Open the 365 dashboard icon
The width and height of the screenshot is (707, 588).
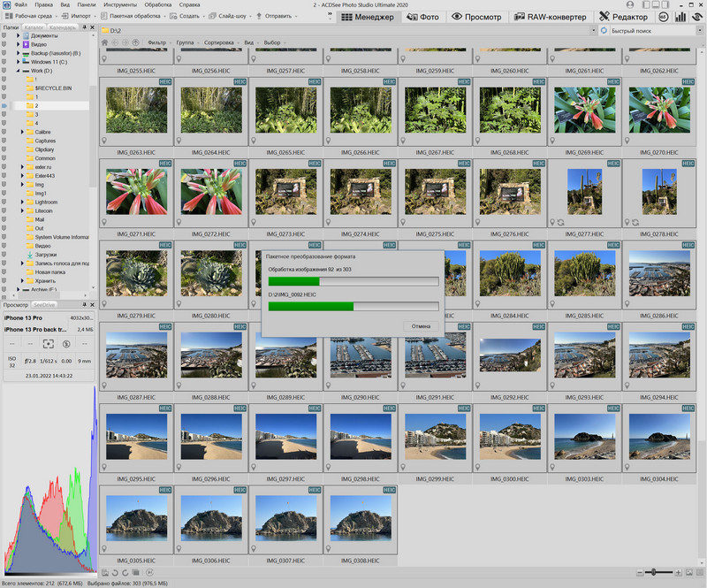[x=665, y=16]
